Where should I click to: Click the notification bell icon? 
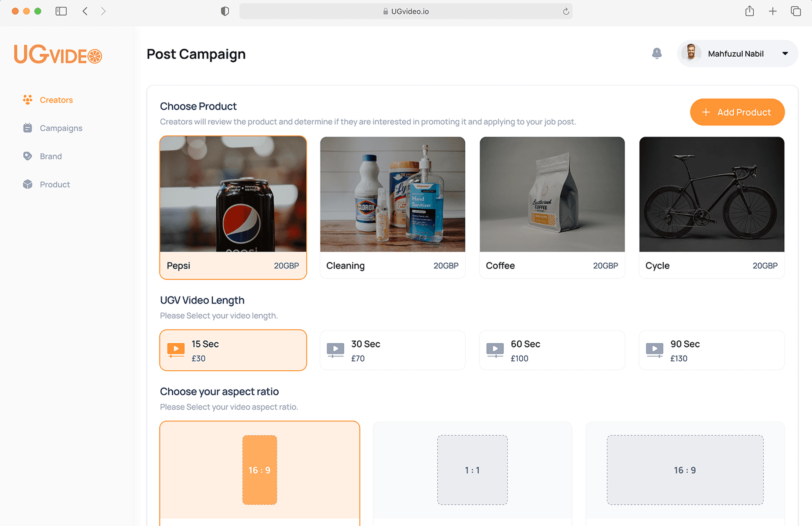click(x=656, y=53)
